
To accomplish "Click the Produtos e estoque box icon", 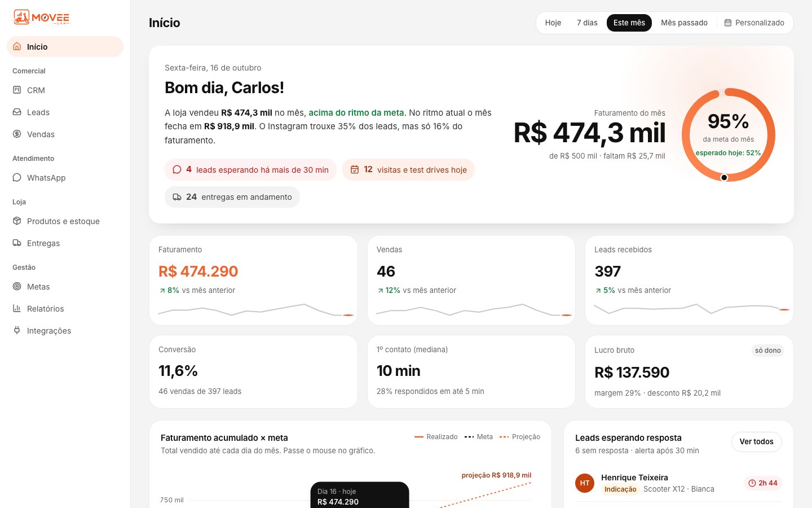I will [x=17, y=221].
